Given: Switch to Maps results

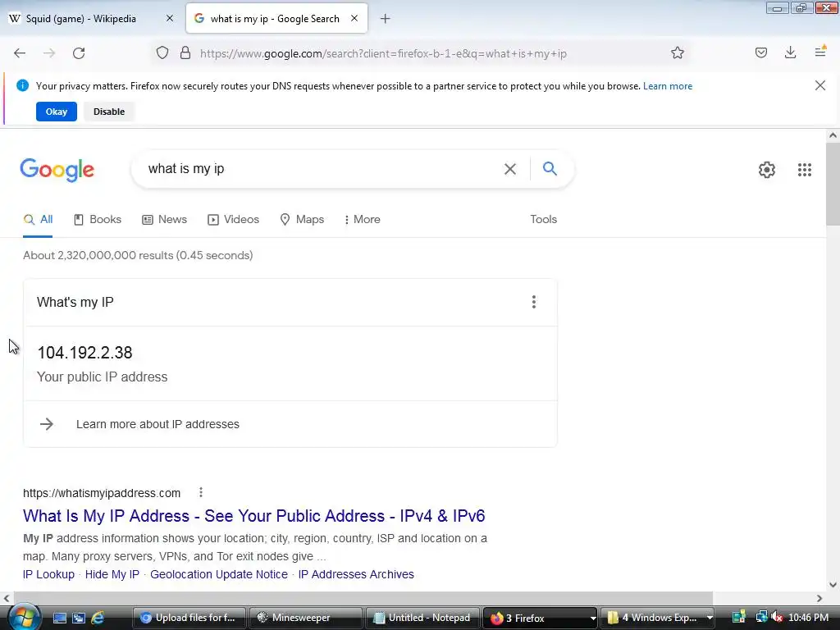Looking at the screenshot, I should click(302, 220).
